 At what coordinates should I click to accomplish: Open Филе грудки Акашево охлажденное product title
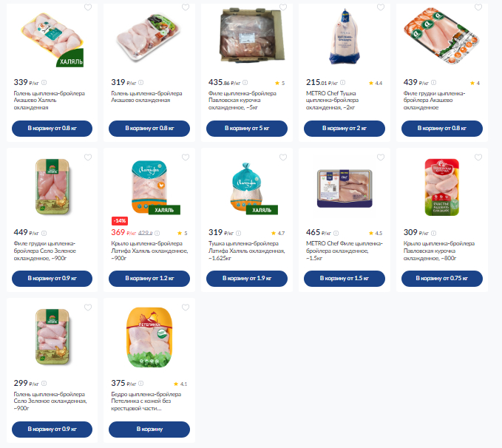tap(434, 101)
